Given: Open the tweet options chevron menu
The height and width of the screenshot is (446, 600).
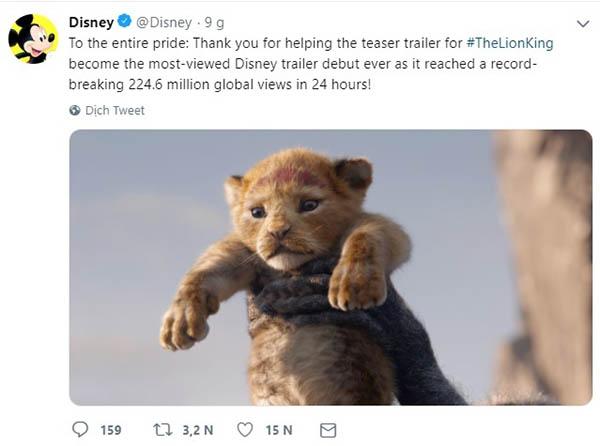Looking at the screenshot, I should tap(583, 23).
